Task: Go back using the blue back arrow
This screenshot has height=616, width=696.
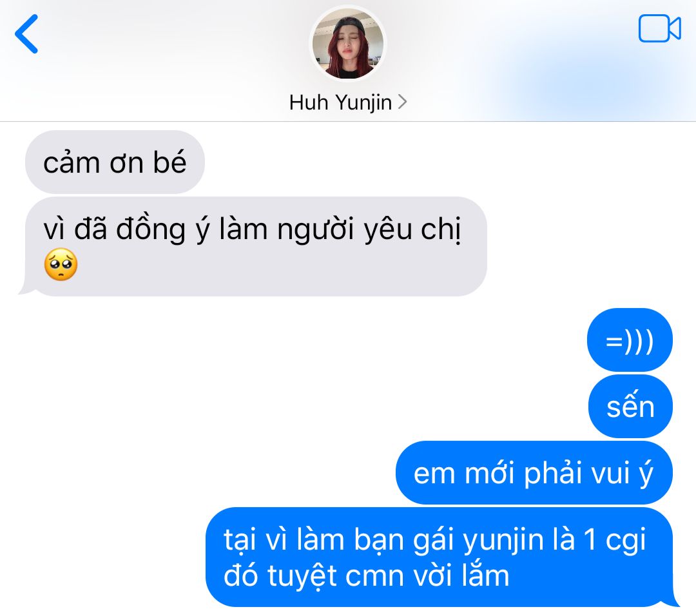Action: [x=26, y=34]
